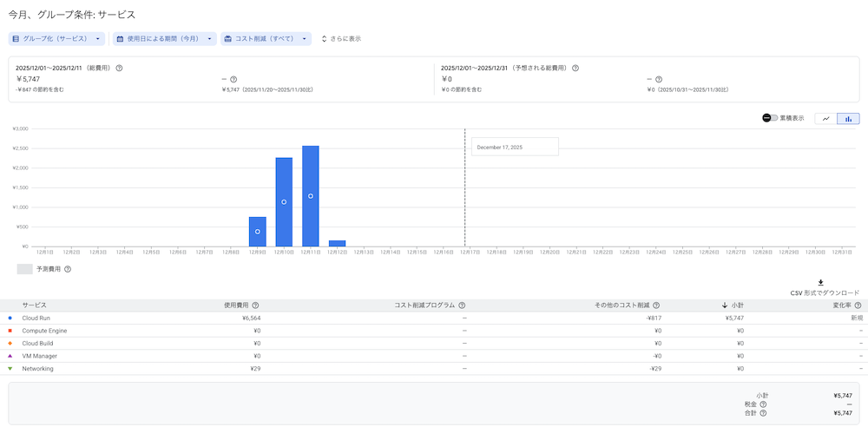
Task: Click the help icon next to 使用費用 column
Action: 255,305
